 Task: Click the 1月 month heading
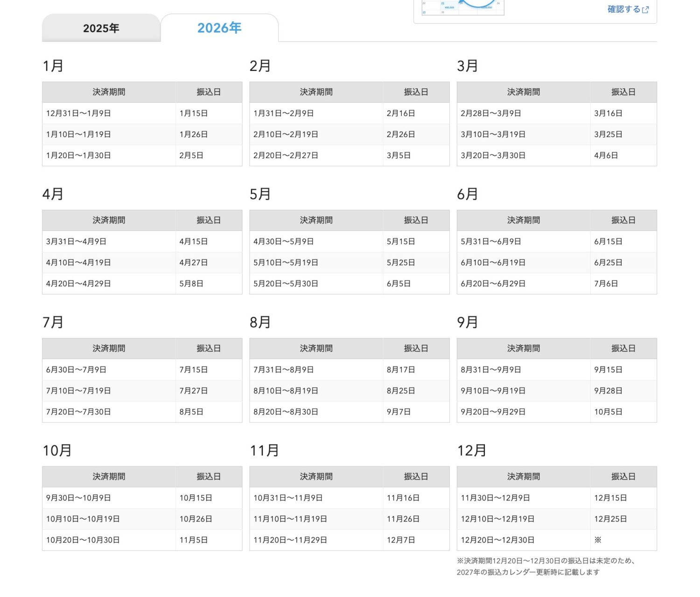click(x=53, y=66)
